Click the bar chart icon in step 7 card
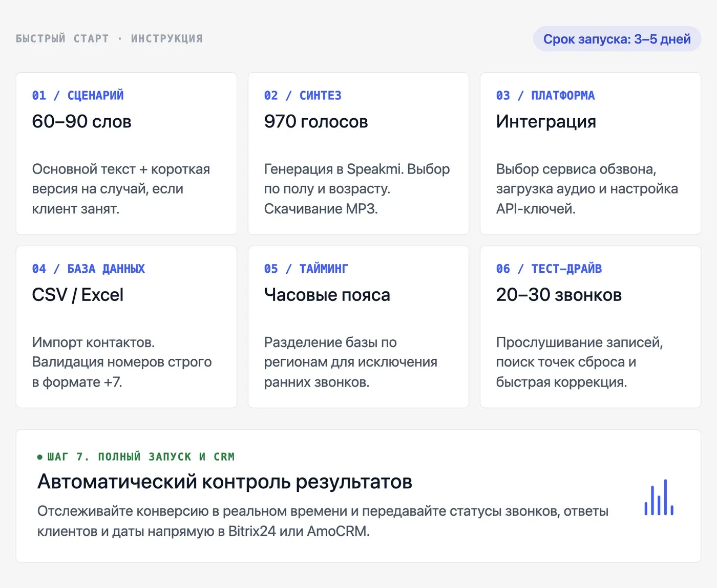 (x=659, y=497)
